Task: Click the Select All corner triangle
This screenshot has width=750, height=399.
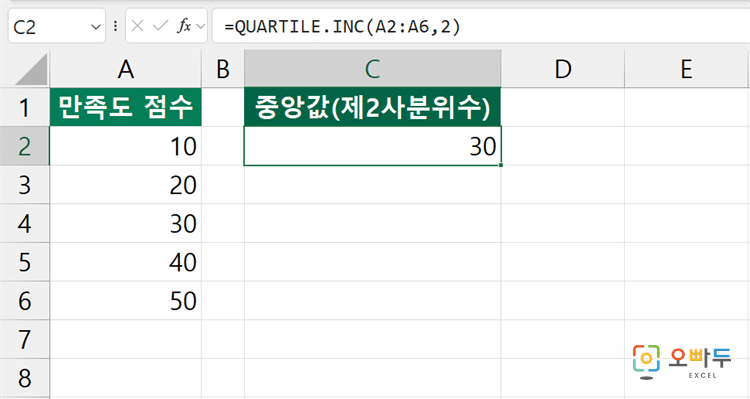Action: click(32, 69)
